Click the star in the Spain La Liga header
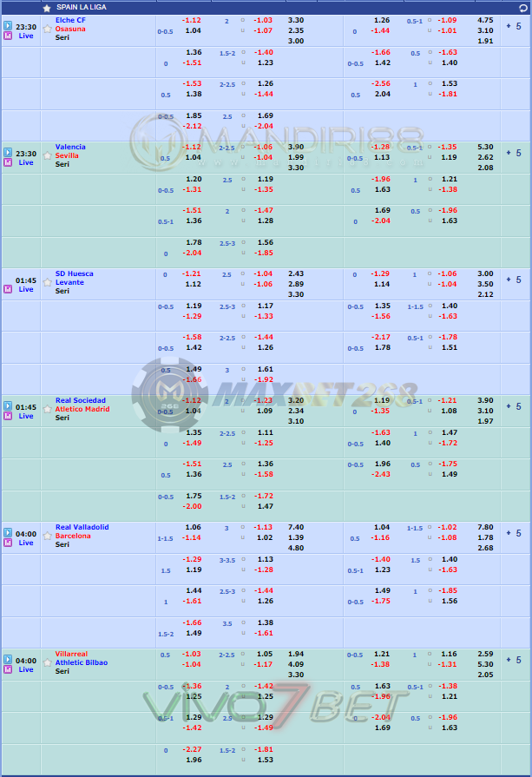Screen dimensions: 532x777 [47, 8]
